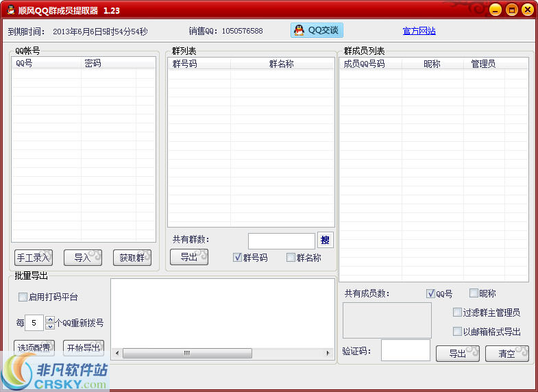This screenshot has height=392, width=538.
Task: Click 群名称 column header in 群列表
Action: tap(282, 64)
